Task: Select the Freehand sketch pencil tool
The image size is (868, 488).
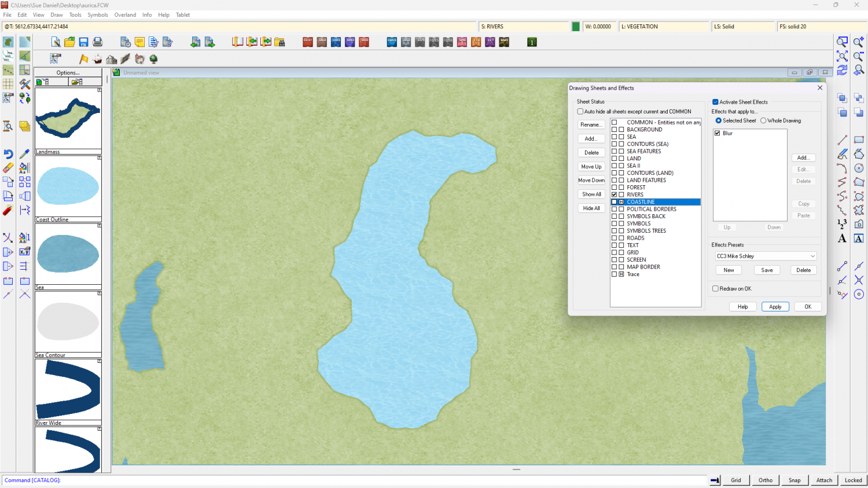Action: pos(842,154)
